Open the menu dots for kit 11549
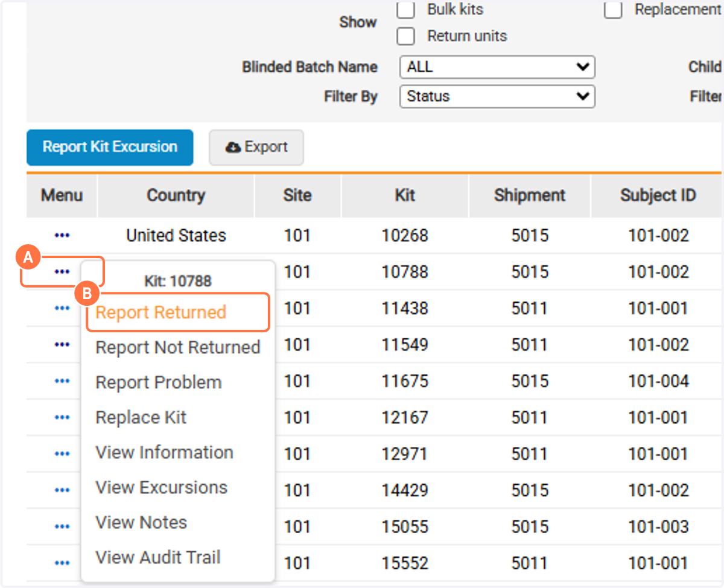The height and width of the screenshot is (588, 724). pyautogui.click(x=62, y=344)
